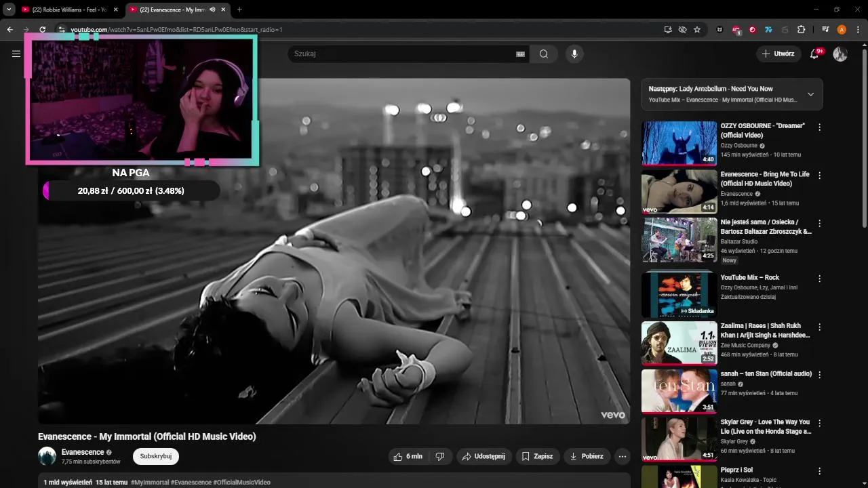Viewport: 868px width, 488px height.
Task: Like the video with thumbs up
Action: click(408, 457)
